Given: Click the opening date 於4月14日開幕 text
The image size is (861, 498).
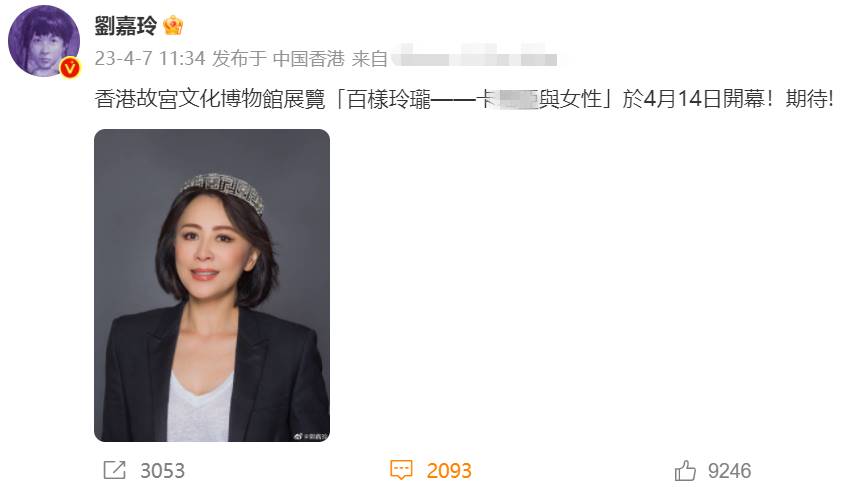Looking at the screenshot, I should tap(694, 99).
